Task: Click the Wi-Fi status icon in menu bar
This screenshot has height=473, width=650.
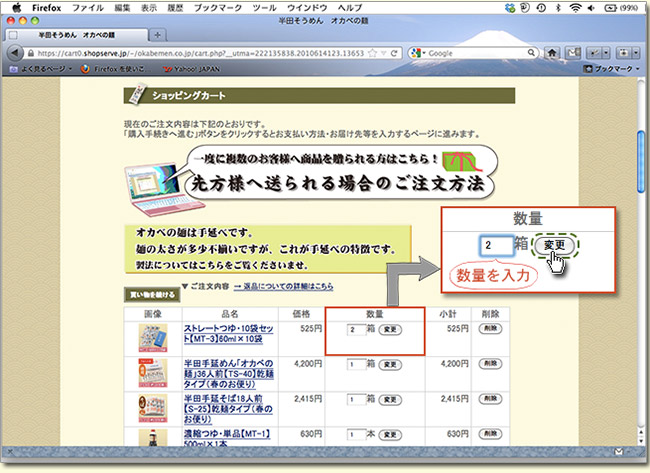Action: point(578,8)
